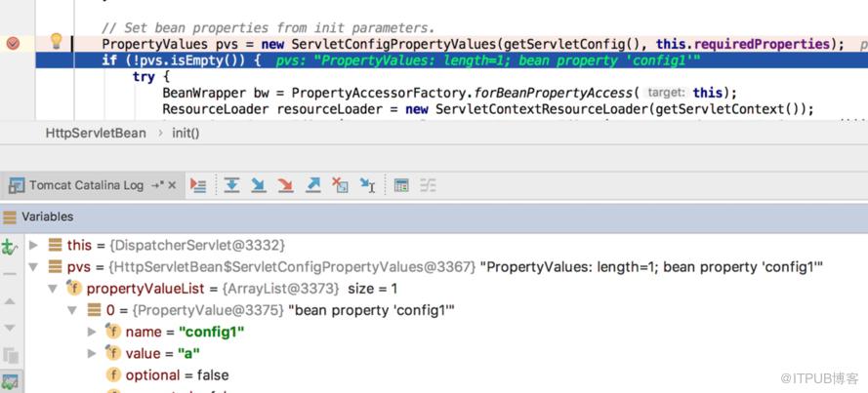The image size is (868, 393).
Task: Click the field icon beside propertyValueList
Action: (x=73, y=288)
